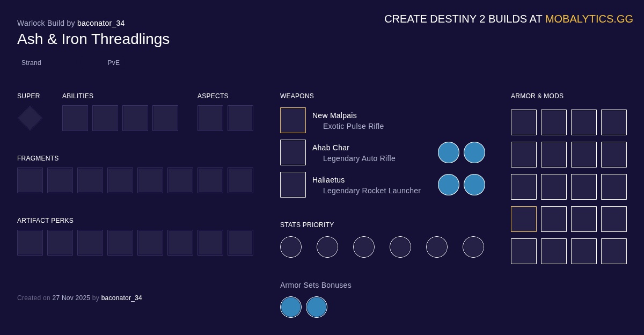Click the first Abilities slot icon
This screenshot has height=335, width=644.
(75, 118)
